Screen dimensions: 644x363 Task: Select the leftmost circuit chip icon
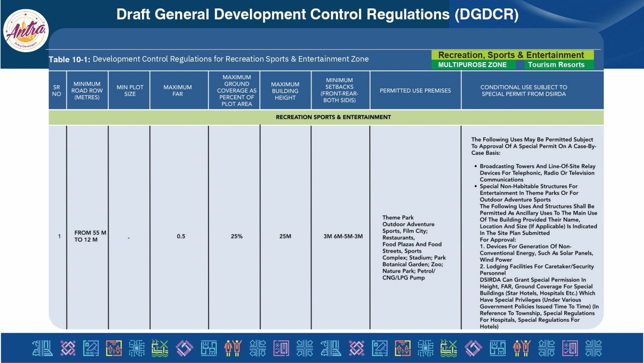click(x=137, y=348)
